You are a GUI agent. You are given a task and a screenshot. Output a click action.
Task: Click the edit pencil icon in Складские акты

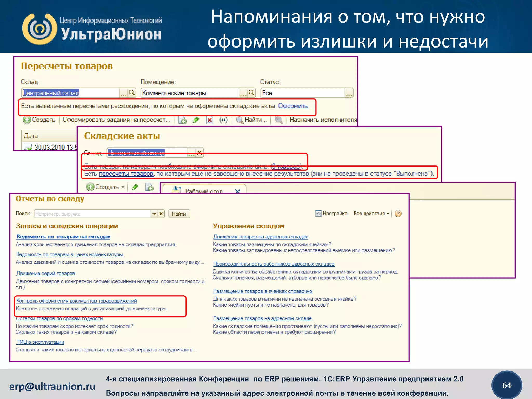[x=135, y=187]
